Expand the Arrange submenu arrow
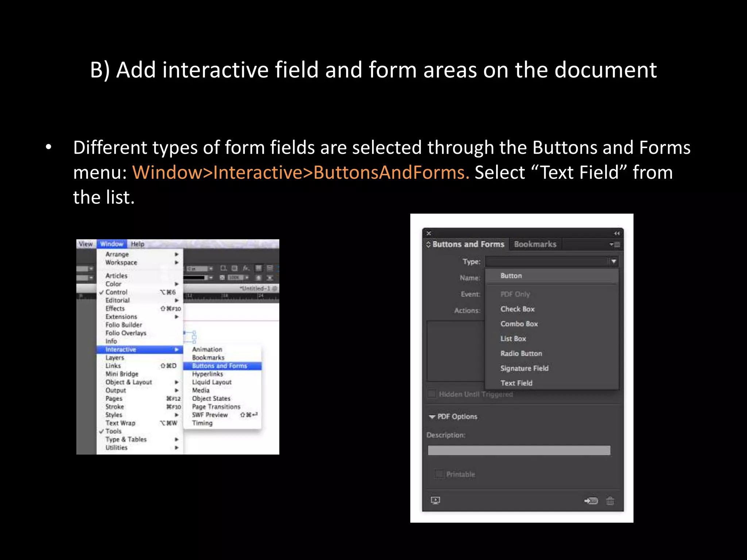747x560 pixels. pyautogui.click(x=177, y=254)
